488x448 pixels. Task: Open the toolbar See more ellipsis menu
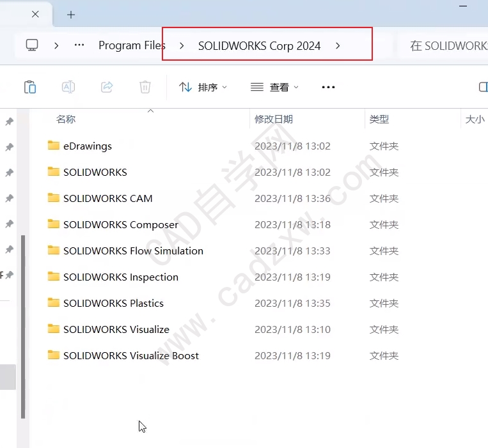(x=328, y=88)
